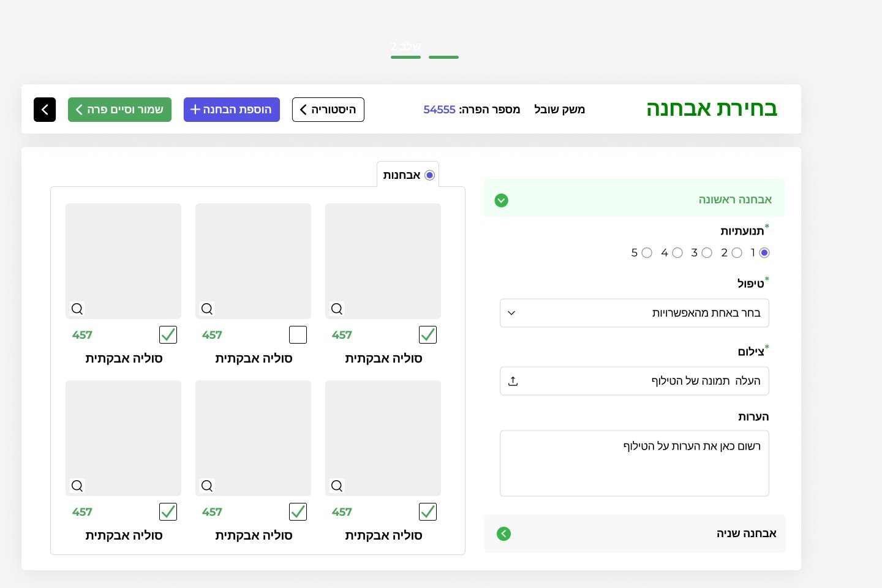The height and width of the screenshot is (588, 882).
Task: Click the upload icon in the צילום field
Action: click(x=513, y=381)
